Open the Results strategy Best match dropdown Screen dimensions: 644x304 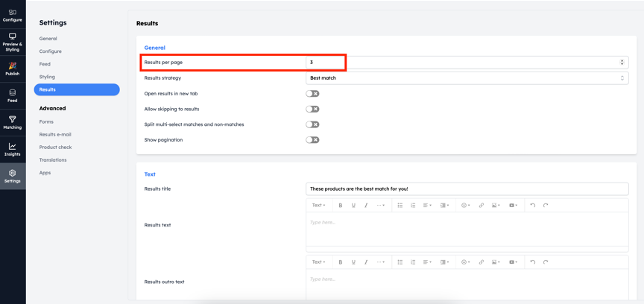coord(467,78)
